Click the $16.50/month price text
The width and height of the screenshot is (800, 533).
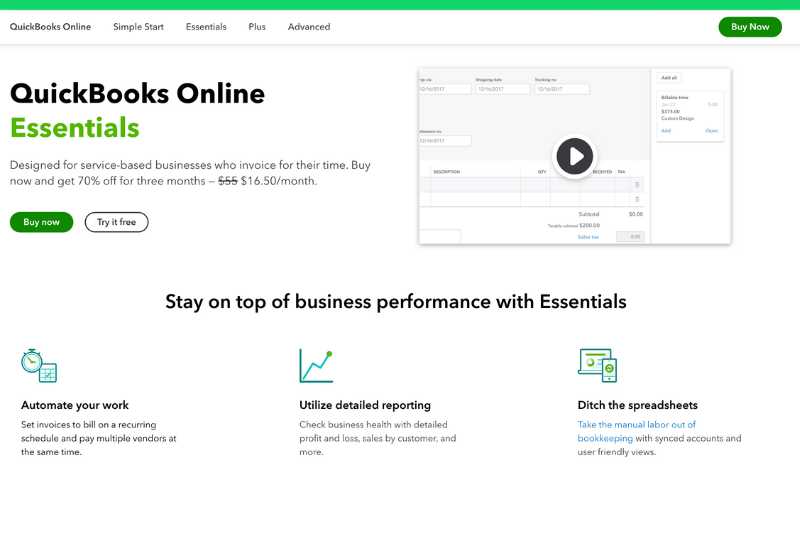[279, 181]
